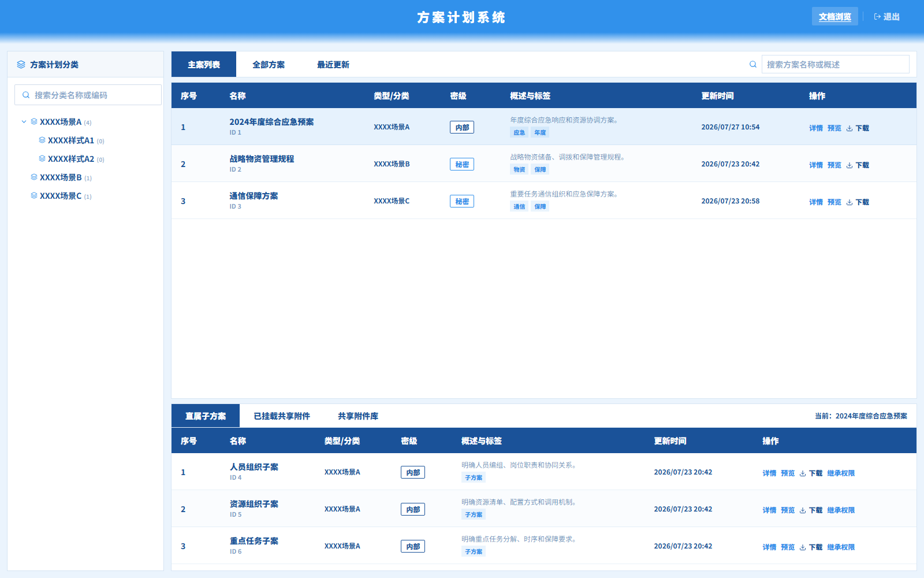924x578 pixels.
Task: Focus the 搜索分类名称或编码 search field
Action: (88, 95)
